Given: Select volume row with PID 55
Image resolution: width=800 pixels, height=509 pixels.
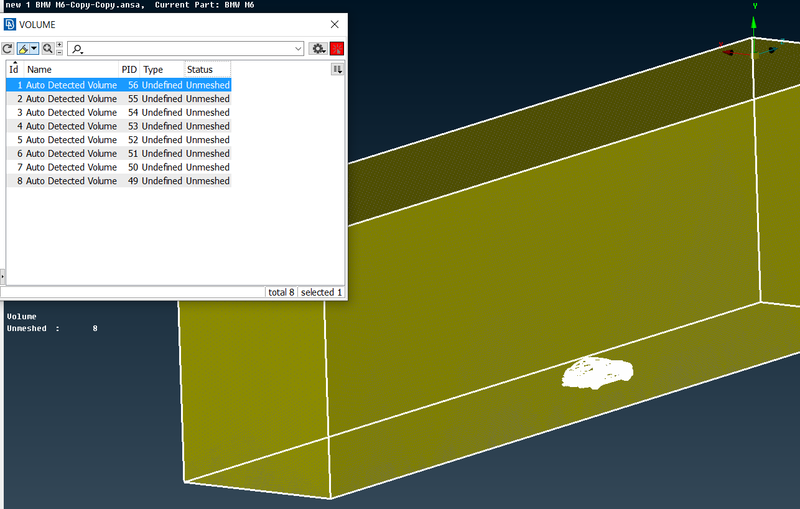Looking at the screenshot, I should point(119,99).
